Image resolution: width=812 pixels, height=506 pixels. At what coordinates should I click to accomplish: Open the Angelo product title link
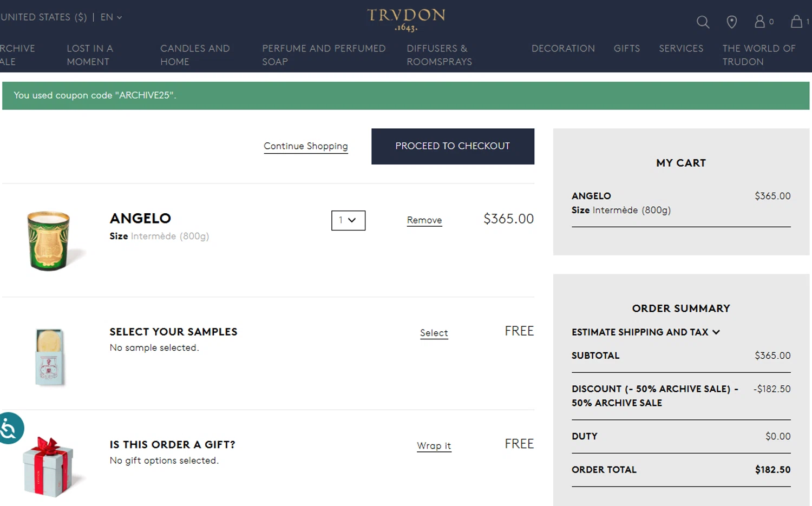click(141, 218)
